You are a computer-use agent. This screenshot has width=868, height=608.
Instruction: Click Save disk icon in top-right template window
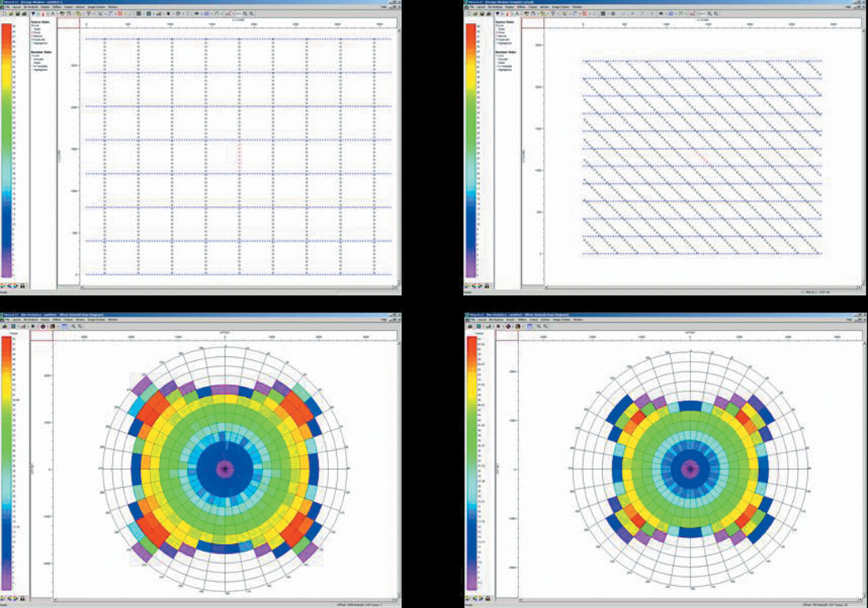[481, 14]
